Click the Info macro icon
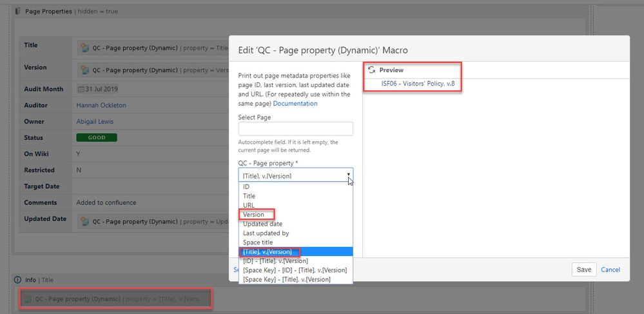The width and height of the screenshot is (644, 314). pos(17,279)
